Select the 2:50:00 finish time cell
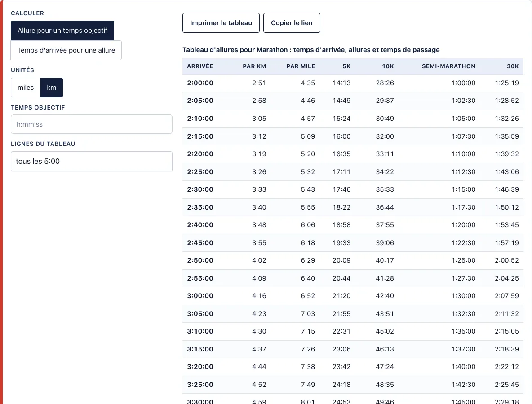 200,260
